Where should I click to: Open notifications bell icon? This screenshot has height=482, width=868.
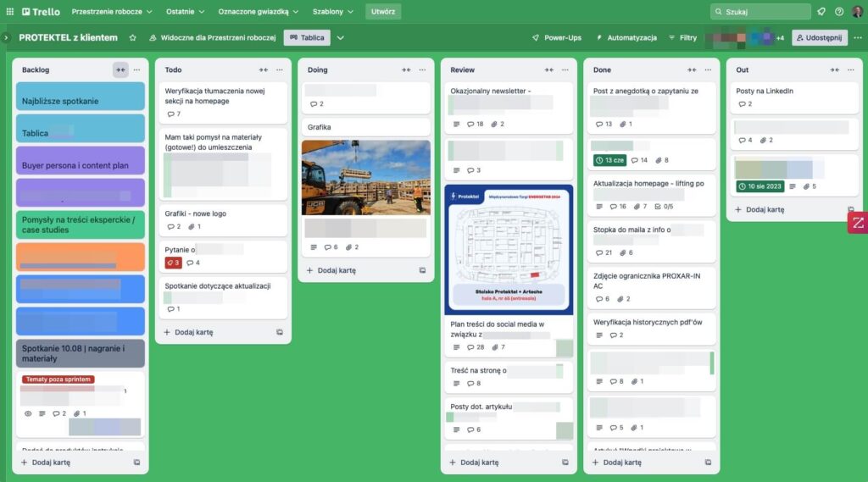click(x=821, y=11)
